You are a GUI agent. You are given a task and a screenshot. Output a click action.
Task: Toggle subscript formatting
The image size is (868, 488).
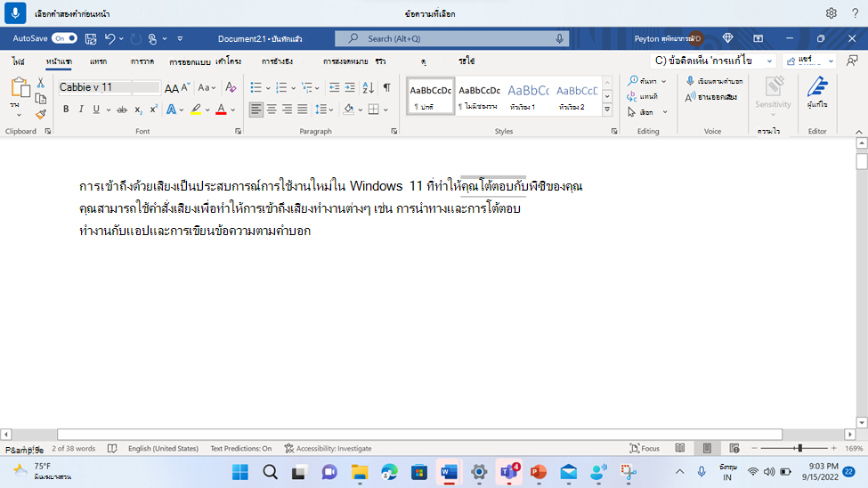point(138,110)
